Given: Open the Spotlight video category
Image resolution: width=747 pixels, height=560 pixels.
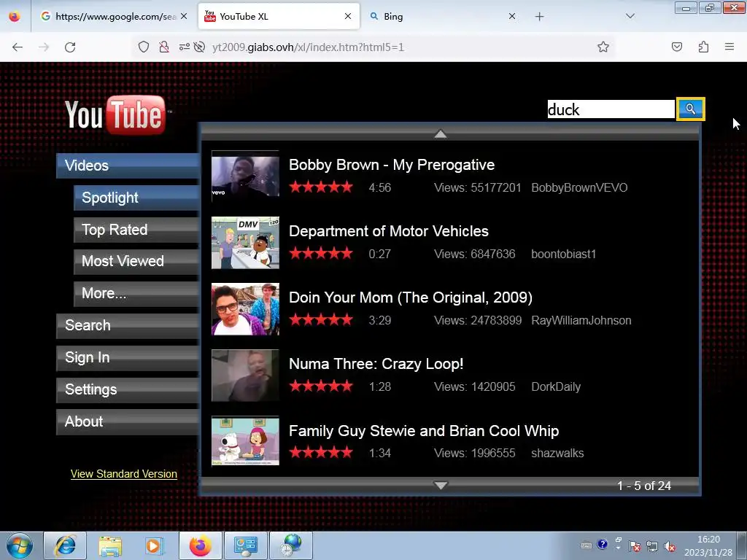Looking at the screenshot, I should coord(136,198).
